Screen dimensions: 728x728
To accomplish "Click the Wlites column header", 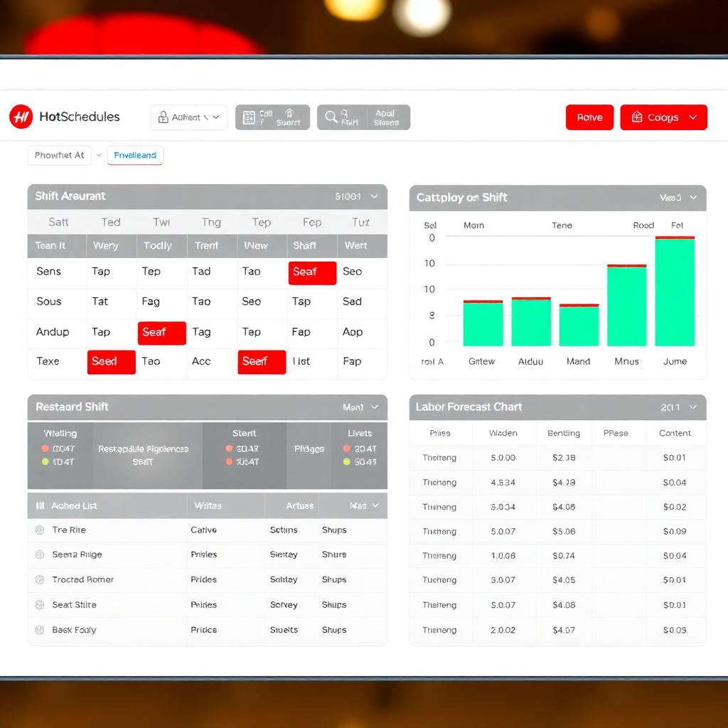I will [208, 505].
